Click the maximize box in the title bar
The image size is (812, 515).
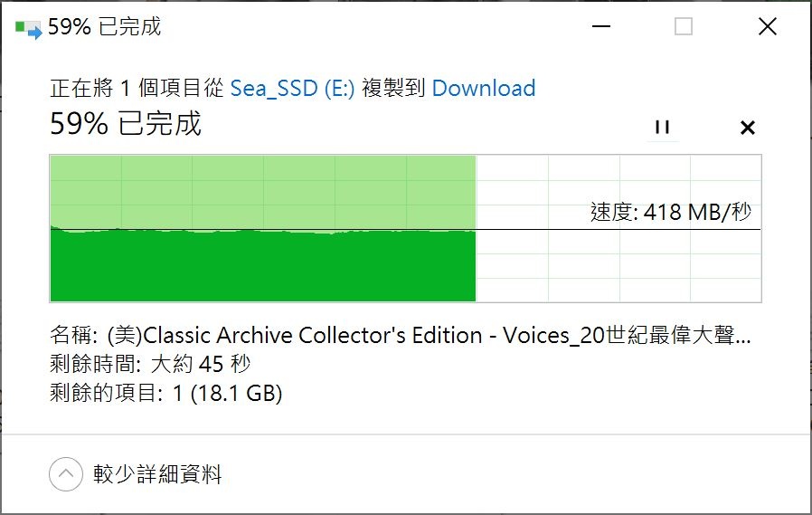[x=683, y=26]
